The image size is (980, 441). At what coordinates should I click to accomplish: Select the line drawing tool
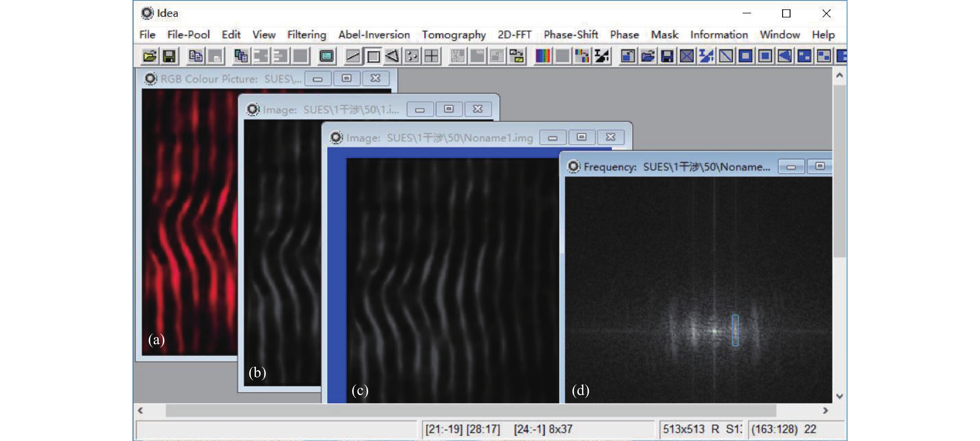(353, 56)
